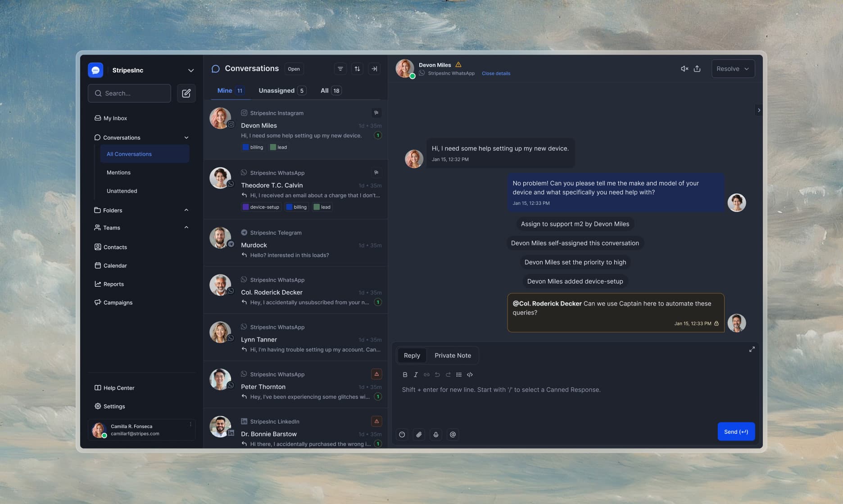
Task: Apply bold formatting in reply editor
Action: (x=405, y=374)
